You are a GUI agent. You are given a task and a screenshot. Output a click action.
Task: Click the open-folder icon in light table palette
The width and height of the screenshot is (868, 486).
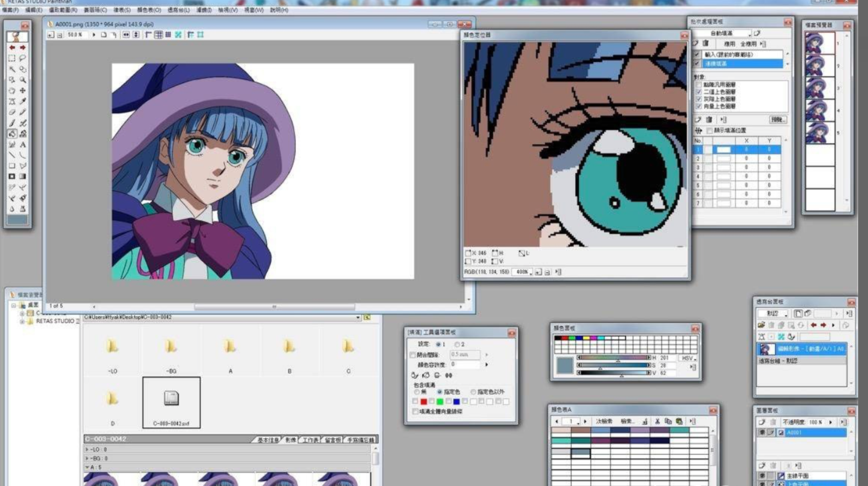coord(761,325)
